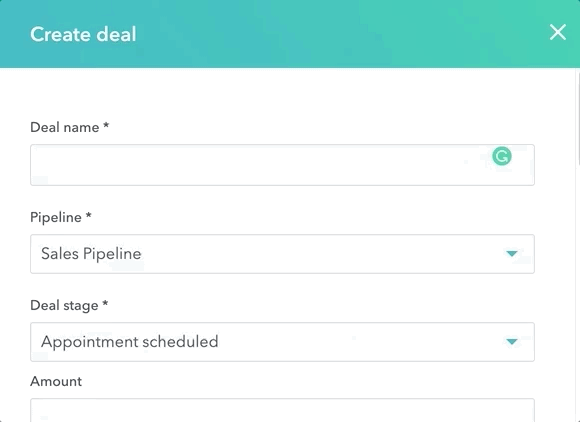Expand the Pipeline dropdown arrow
This screenshot has width=580, height=422.
click(x=512, y=254)
